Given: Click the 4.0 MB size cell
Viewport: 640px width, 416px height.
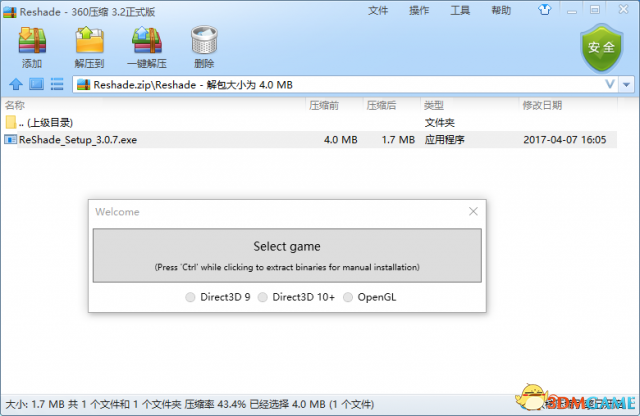Looking at the screenshot, I should point(340,140).
